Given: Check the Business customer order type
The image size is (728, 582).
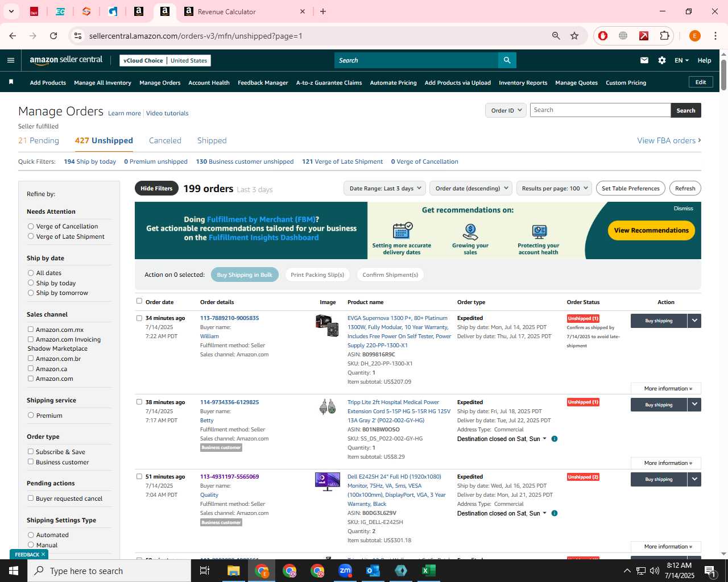Looking at the screenshot, I should (31, 462).
